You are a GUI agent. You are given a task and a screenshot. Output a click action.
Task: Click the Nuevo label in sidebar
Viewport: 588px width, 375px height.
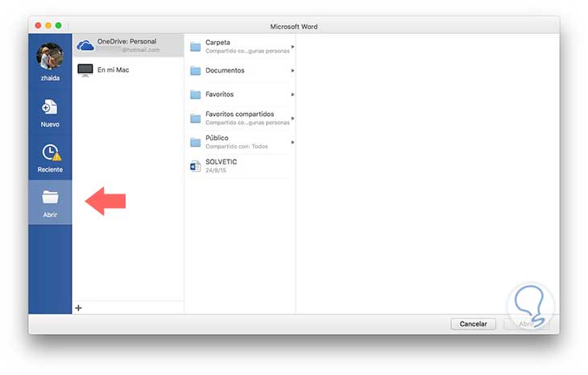pos(50,124)
